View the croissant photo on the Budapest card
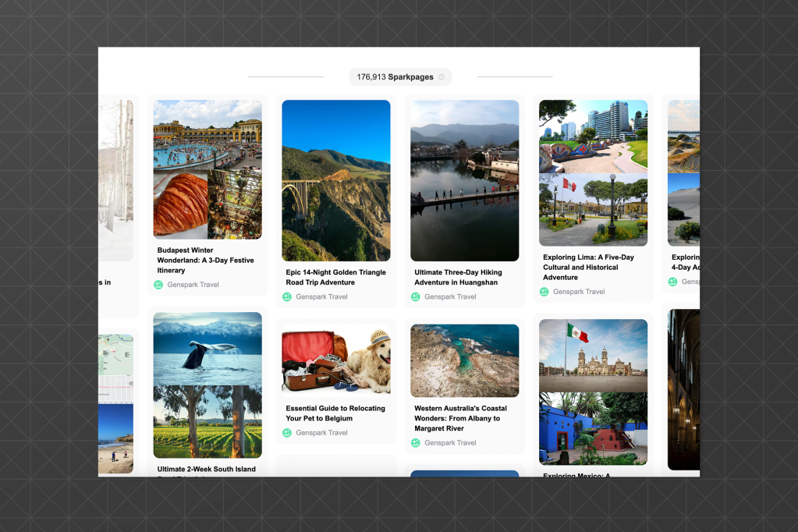 pyautogui.click(x=180, y=204)
